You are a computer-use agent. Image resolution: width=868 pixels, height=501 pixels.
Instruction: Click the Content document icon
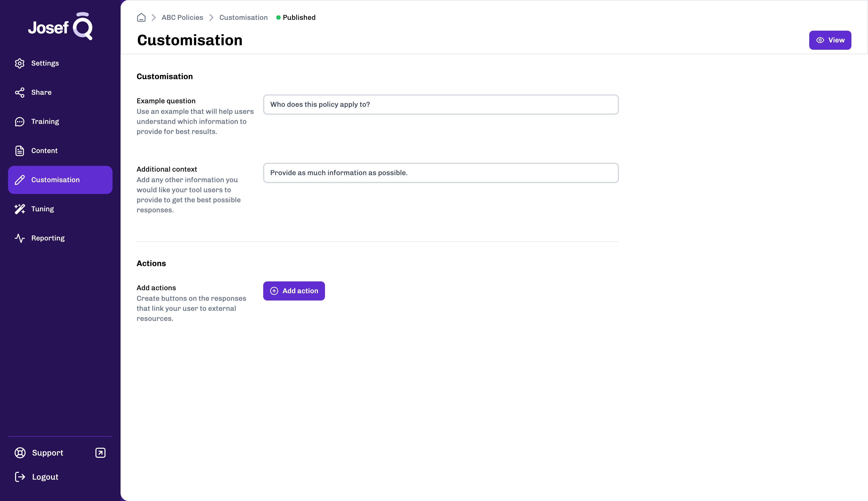20,151
